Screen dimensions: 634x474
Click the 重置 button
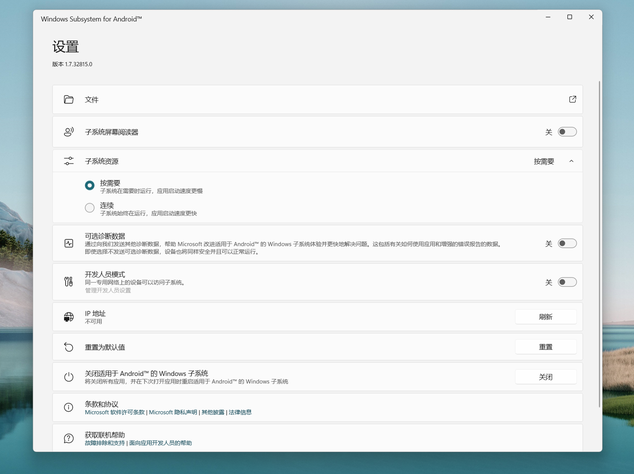[x=545, y=347]
